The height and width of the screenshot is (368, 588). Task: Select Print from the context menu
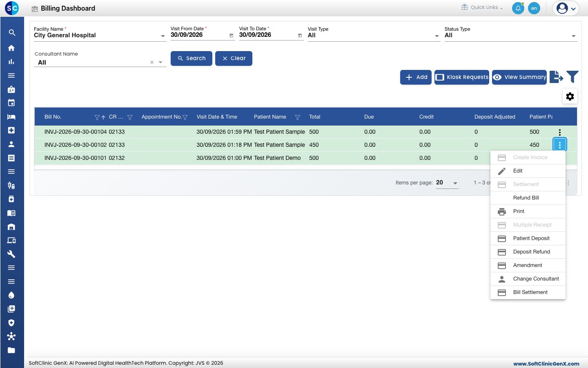point(528,211)
